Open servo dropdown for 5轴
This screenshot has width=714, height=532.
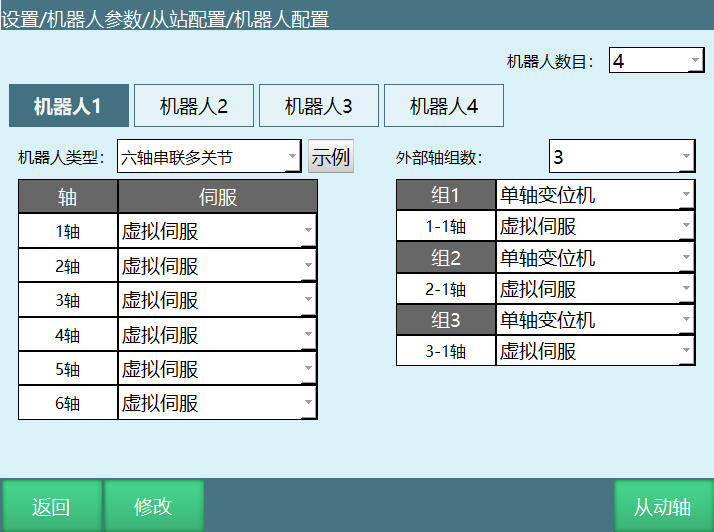point(217,369)
